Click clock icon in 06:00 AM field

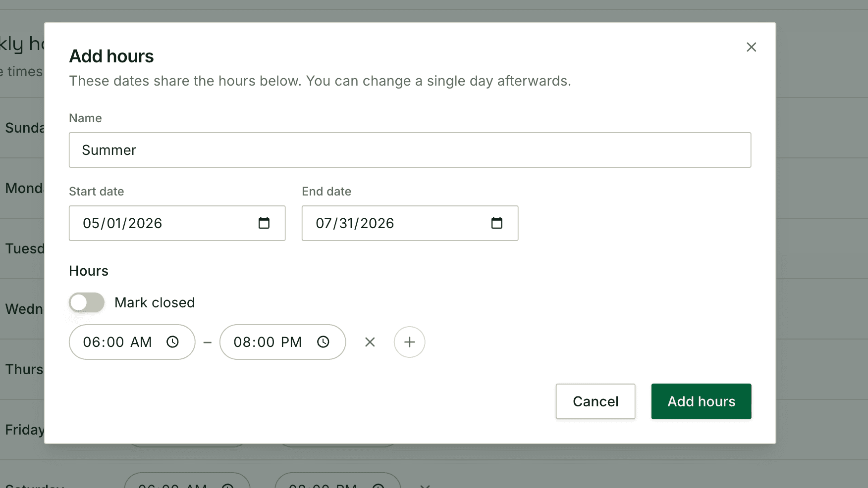coord(172,342)
